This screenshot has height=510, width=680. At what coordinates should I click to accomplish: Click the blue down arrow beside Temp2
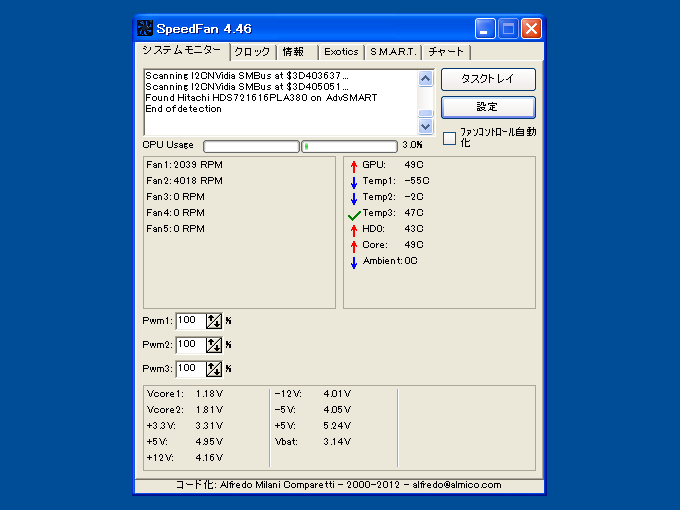click(x=354, y=198)
